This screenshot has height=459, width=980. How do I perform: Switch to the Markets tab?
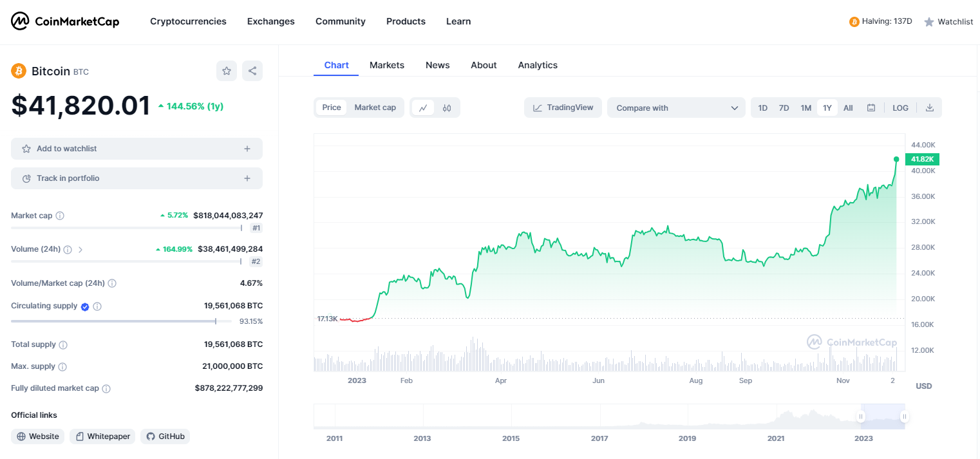387,65
